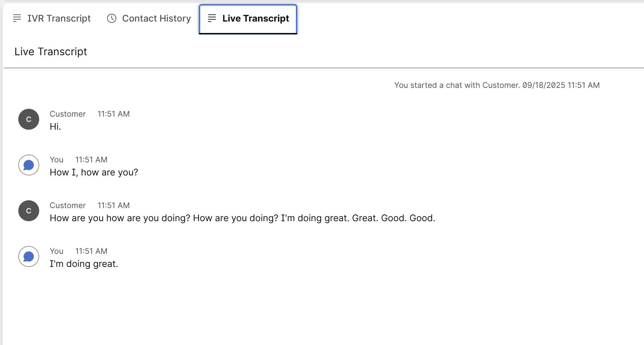Click agent chat bubble avatar beside "How I, how are you?"
644x345 pixels.
[x=29, y=165]
